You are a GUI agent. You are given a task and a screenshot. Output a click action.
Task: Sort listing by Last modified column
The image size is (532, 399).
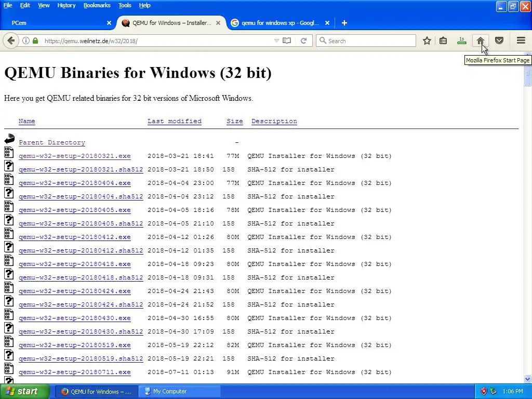(x=175, y=121)
